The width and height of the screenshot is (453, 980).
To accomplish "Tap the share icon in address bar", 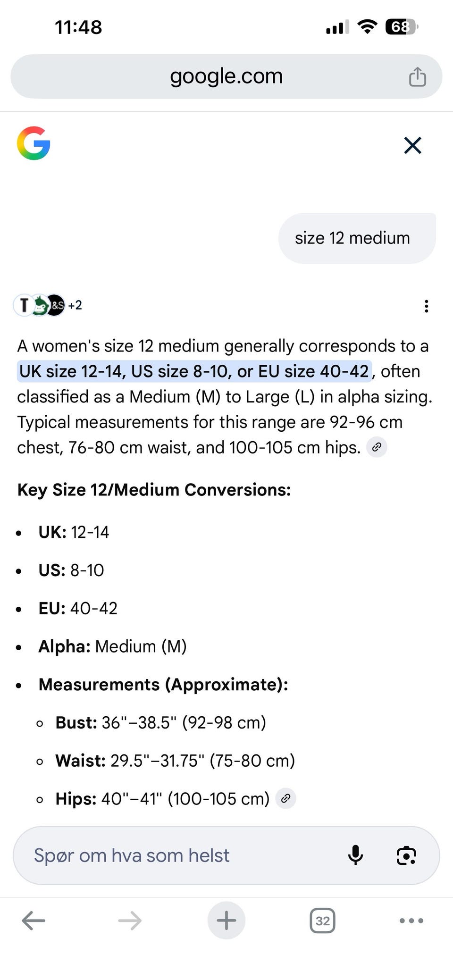I will [417, 77].
